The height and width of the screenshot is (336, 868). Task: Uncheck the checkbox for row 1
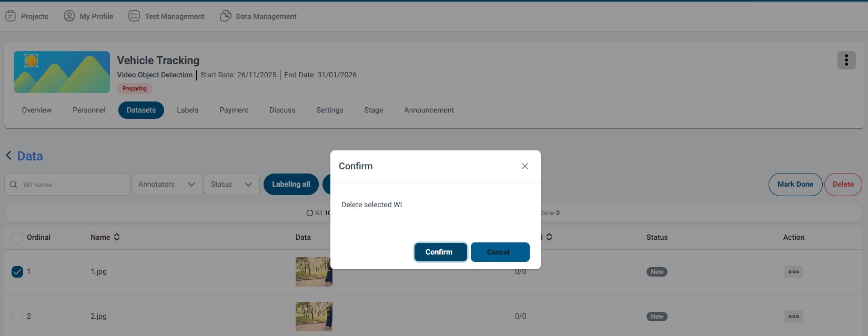click(17, 272)
